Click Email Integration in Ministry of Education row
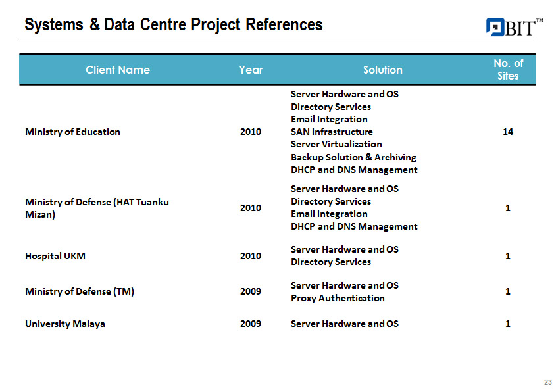This screenshot has height=392, width=554. click(329, 119)
